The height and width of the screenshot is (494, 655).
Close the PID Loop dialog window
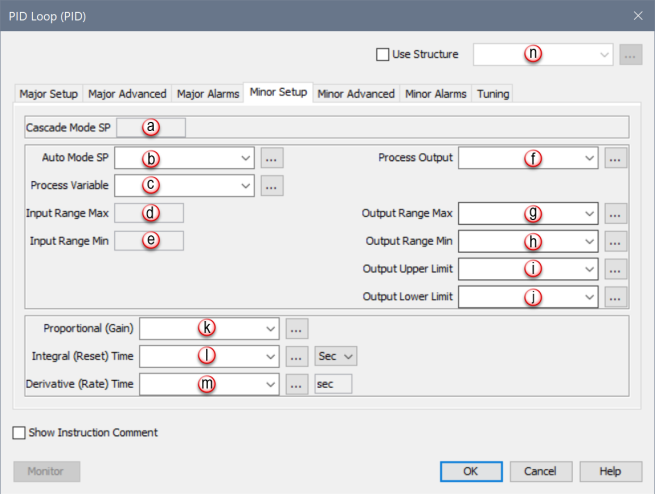pyautogui.click(x=638, y=15)
